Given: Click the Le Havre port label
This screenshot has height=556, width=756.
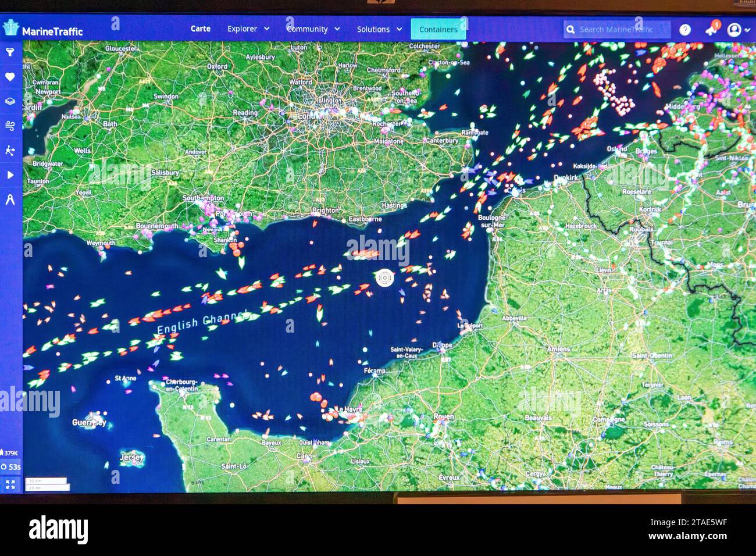Looking at the screenshot, I should tap(350, 408).
